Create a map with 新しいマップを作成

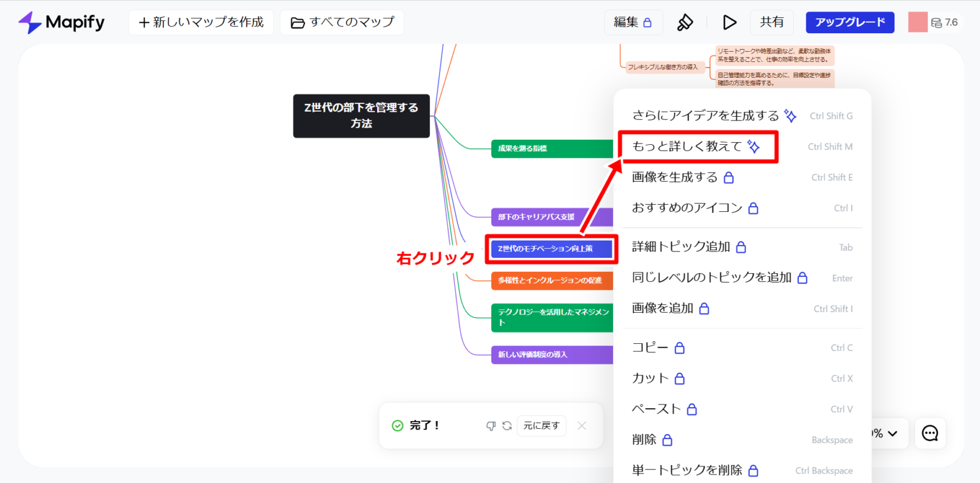(x=201, y=22)
